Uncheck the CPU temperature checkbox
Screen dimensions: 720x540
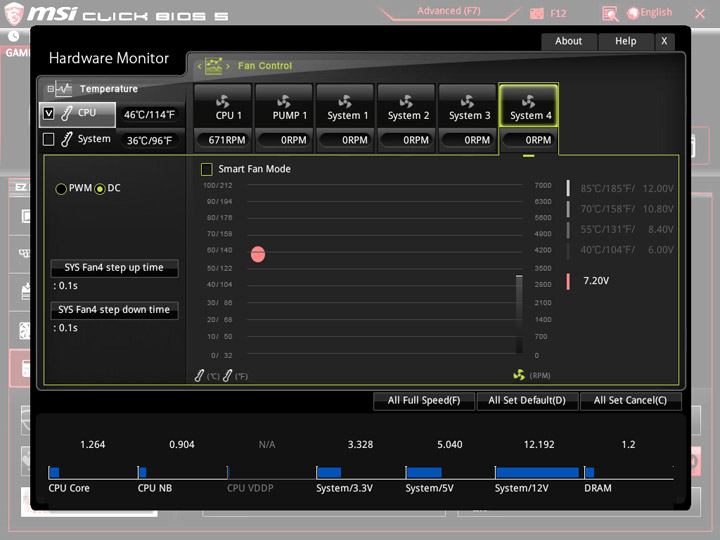tap(49, 113)
